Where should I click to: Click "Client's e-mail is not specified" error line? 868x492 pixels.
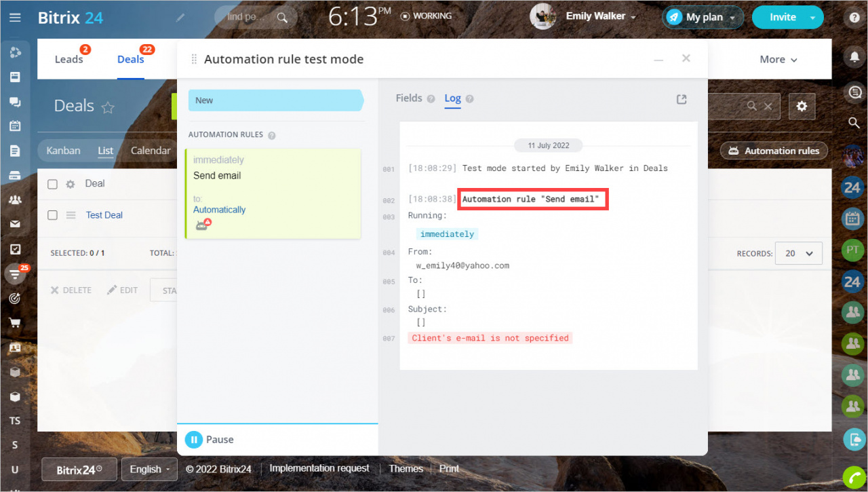pos(490,338)
